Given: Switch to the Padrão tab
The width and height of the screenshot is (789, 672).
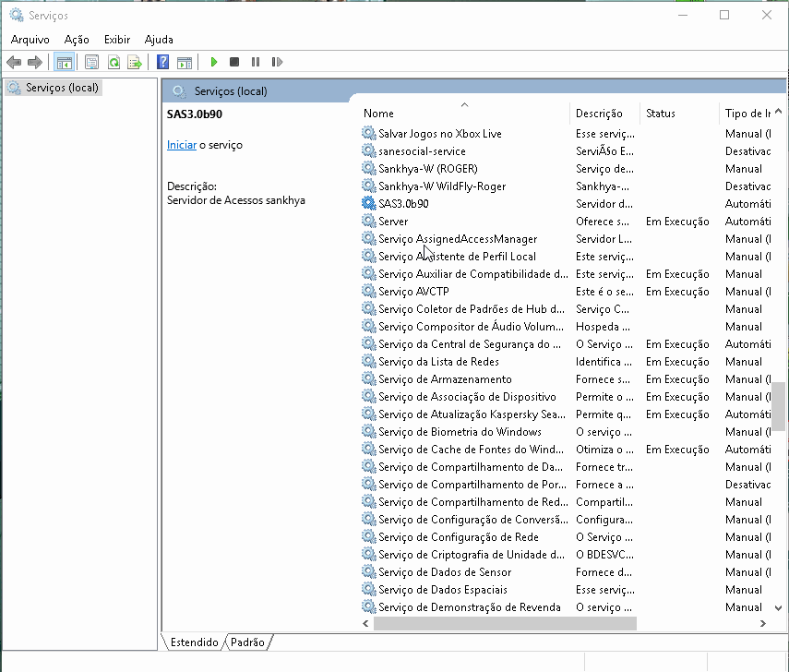Looking at the screenshot, I should coord(247,642).
